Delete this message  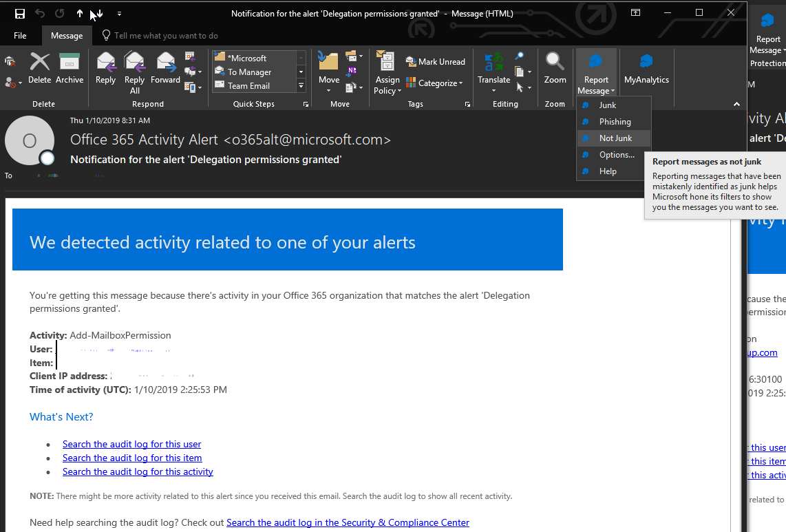click(x=40, y=69)
